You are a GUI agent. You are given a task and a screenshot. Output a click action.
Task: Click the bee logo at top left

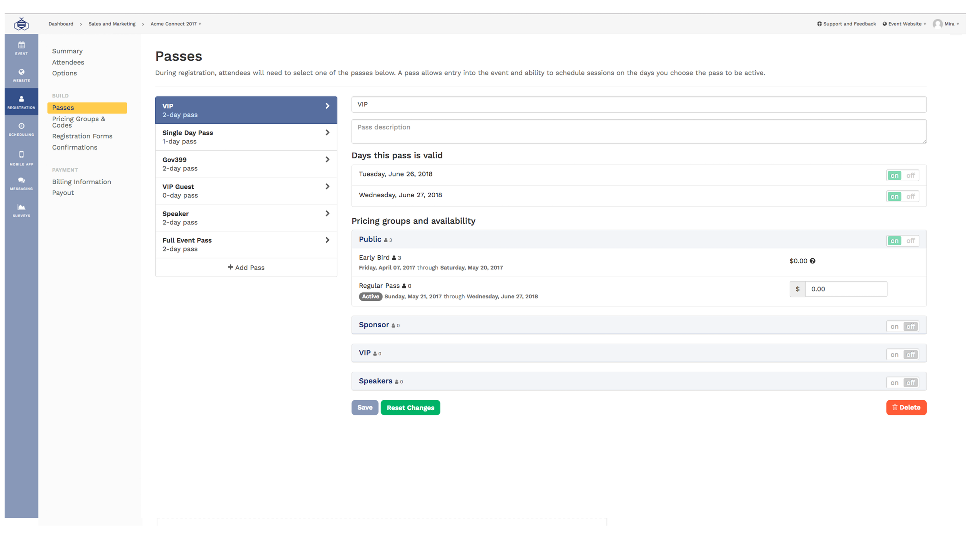(x=21, y=24)
